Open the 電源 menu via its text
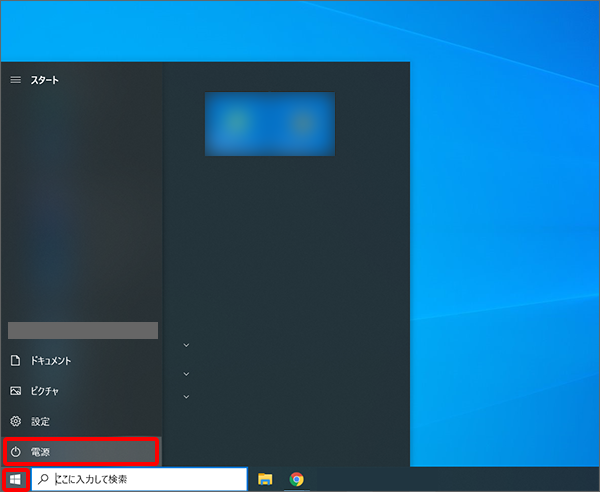This screenshot has height=492, width=600. pyautogui.click(x=41, y=453)
